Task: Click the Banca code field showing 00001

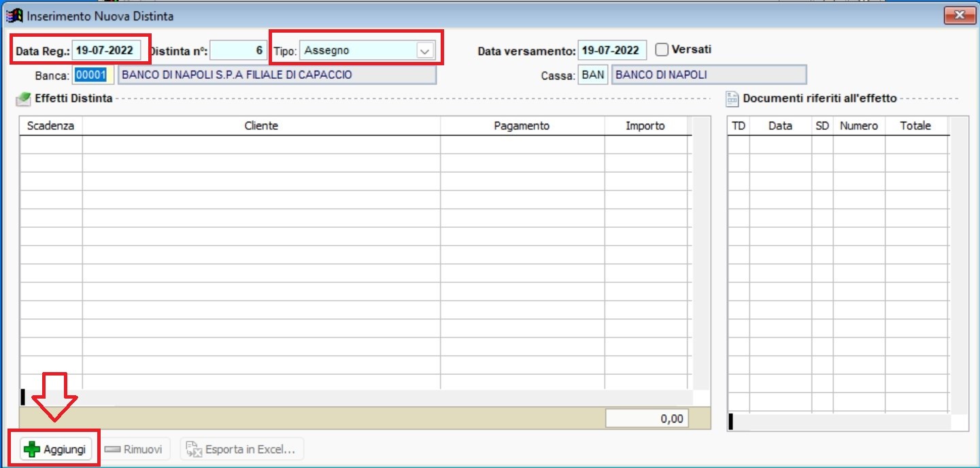Action: coord(92,75)
